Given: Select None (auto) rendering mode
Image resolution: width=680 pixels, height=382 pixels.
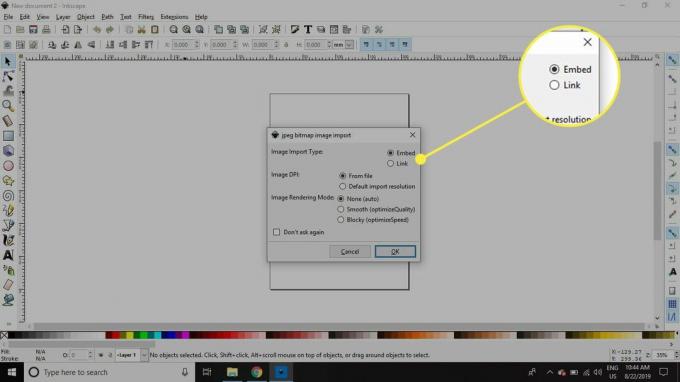Looking at the screenshot, I should pos(358,199).
